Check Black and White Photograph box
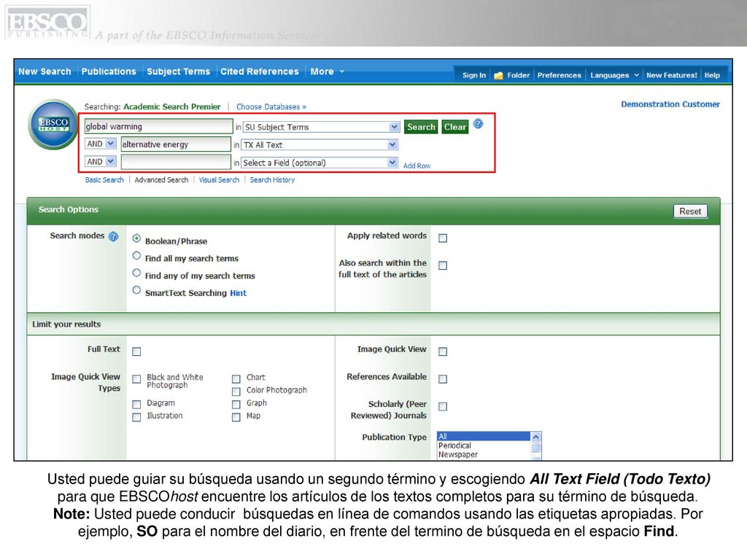Viewport: 747px width, 560px height. (136, 379)
